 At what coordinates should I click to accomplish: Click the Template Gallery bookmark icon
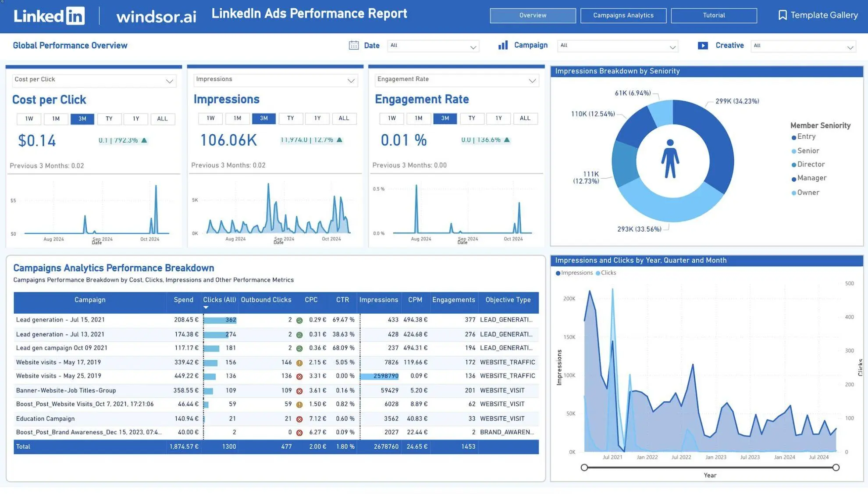click(x=782, y=15)
